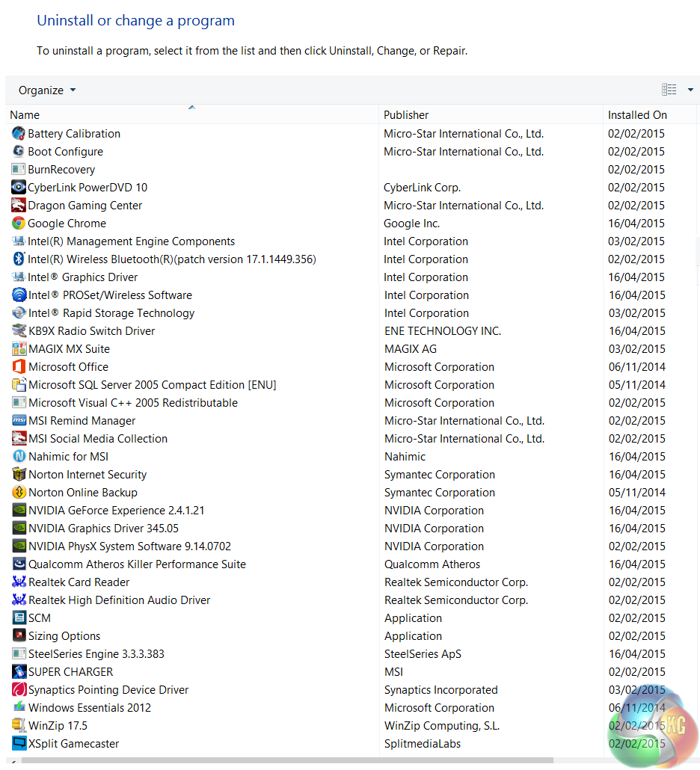Click the KB9X Radio Switch Driver icon
700x770 pixels.
pos(19,330)
